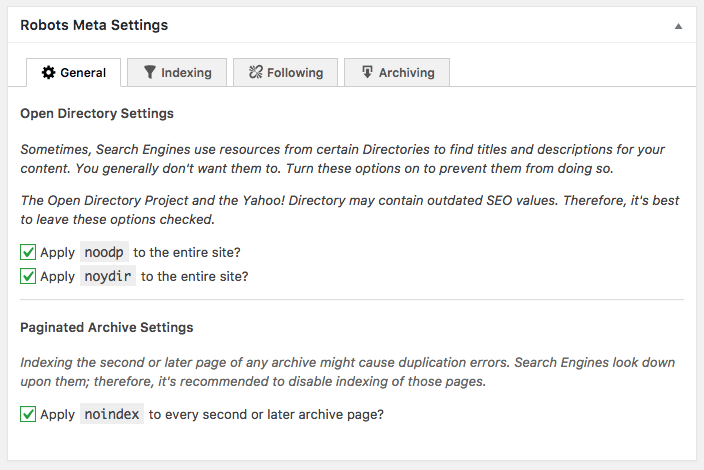Click the broken-link icon on Following tab
Screen dimensions: 704x470
click(256, 72)
